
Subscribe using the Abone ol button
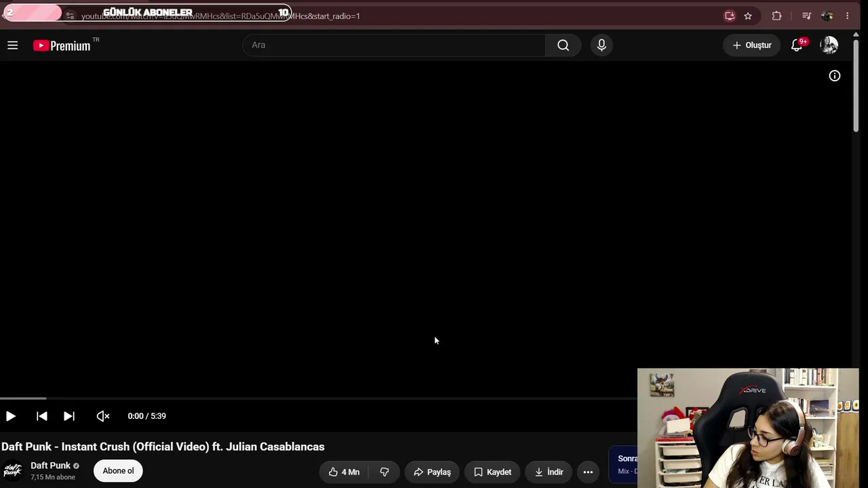[x=118, y=471]
